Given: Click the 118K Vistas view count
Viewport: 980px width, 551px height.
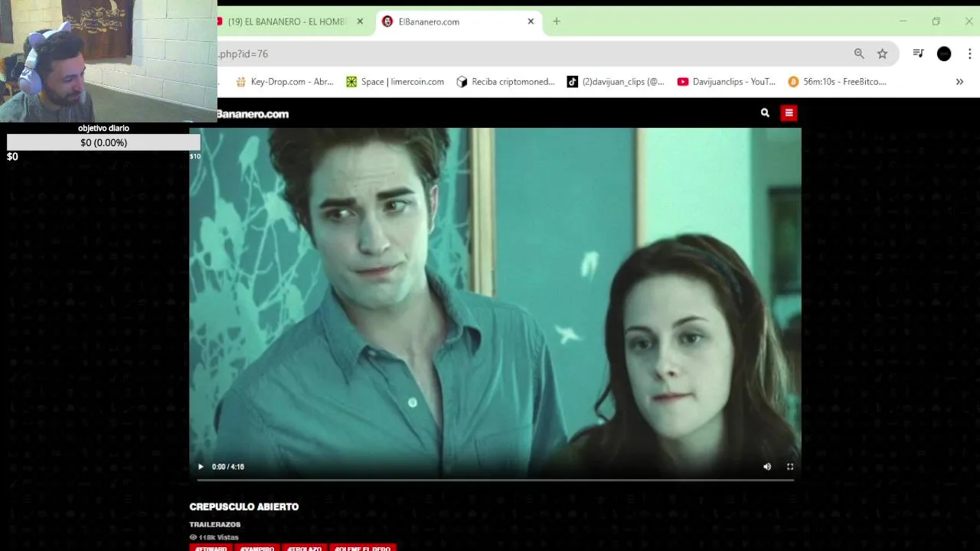Looking at the screenshot, I should pos(218,537).
